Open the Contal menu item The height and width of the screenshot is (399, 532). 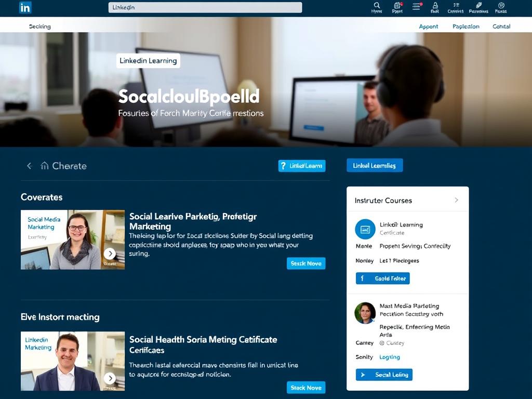(501, 26)
